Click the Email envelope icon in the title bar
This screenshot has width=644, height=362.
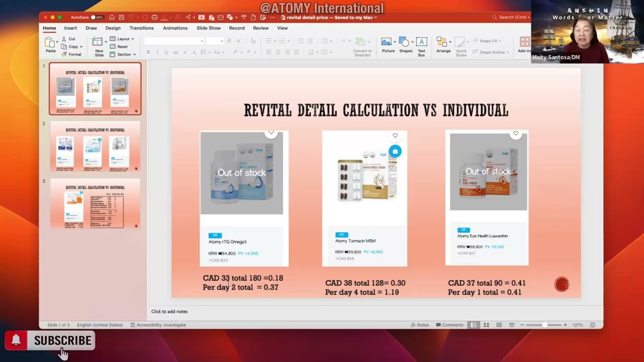(220, 18)
